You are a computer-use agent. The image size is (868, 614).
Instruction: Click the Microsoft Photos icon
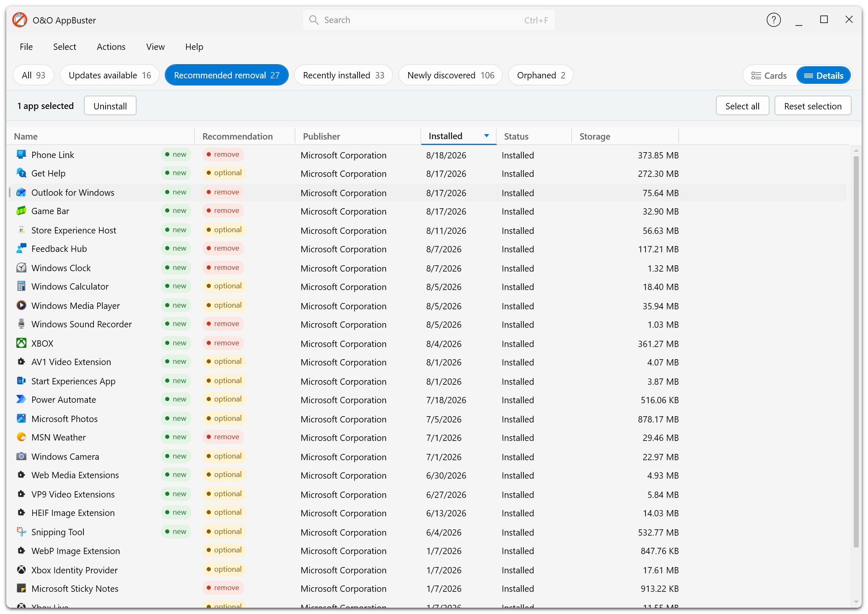tap(21, 419)
